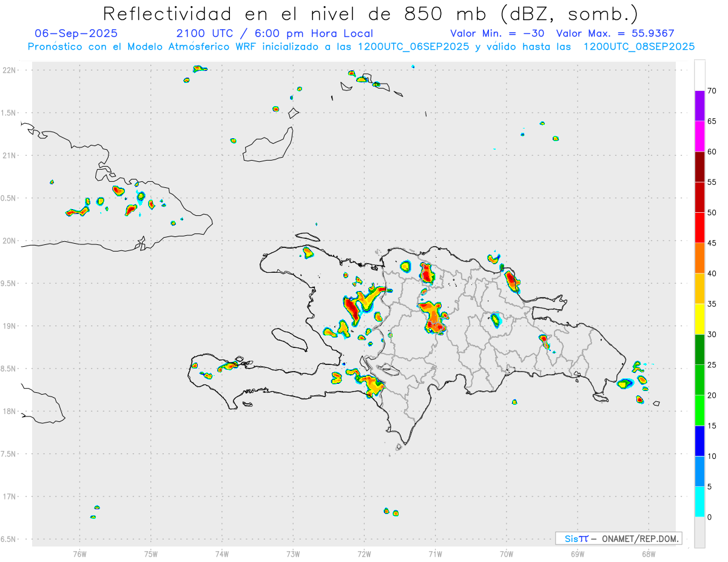This screenshot has height=562, width=728.
Task: Select the golden 35–40 dBZ colorbar segment
Action: [699, 289]
